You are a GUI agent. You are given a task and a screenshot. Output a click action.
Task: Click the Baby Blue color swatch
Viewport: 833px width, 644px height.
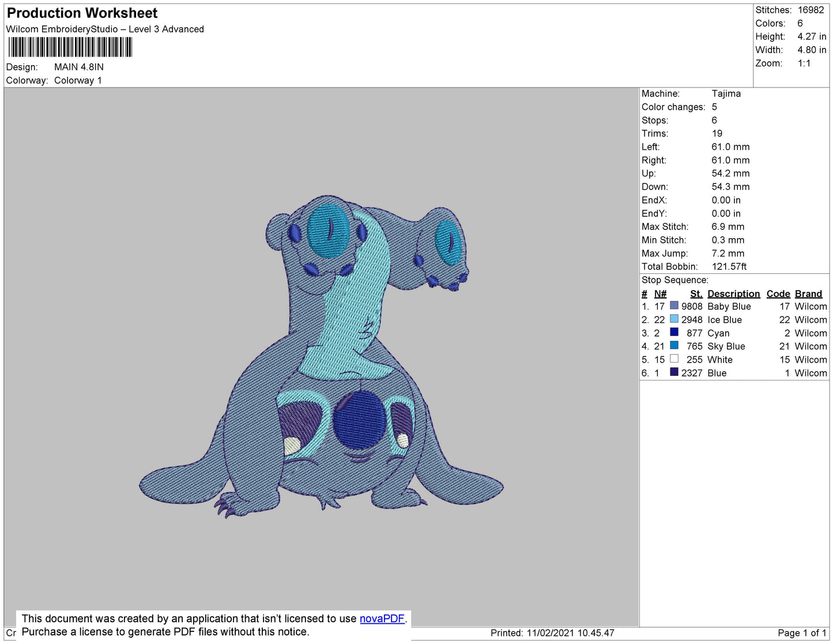(674, 306)
